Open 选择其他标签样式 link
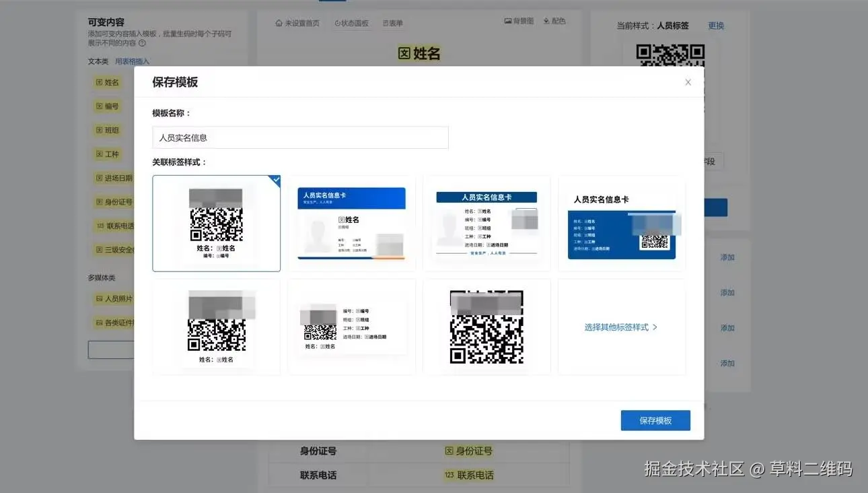 click(621, 327)
